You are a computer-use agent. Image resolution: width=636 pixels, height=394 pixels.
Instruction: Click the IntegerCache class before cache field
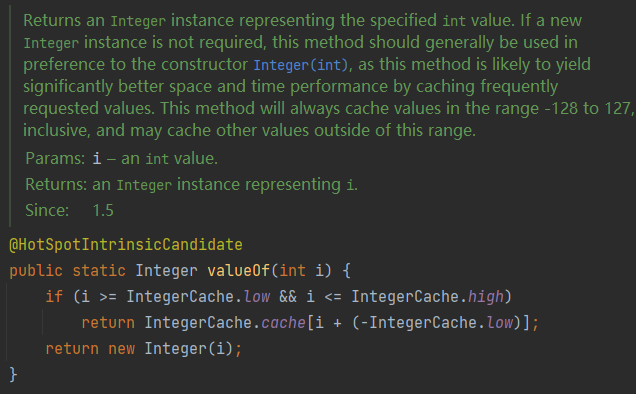198,323
